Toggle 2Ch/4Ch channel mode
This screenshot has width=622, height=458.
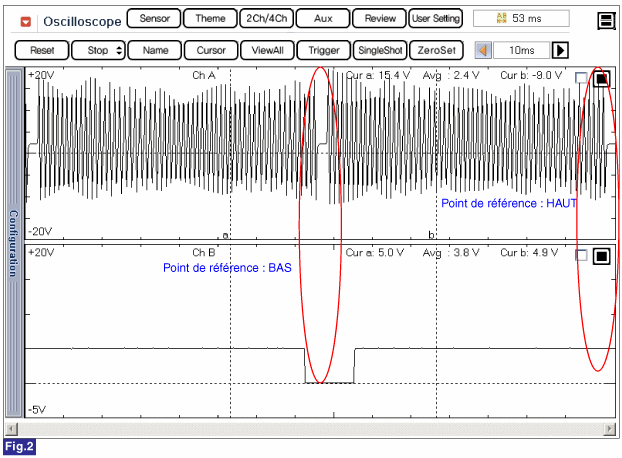(266, 19)
